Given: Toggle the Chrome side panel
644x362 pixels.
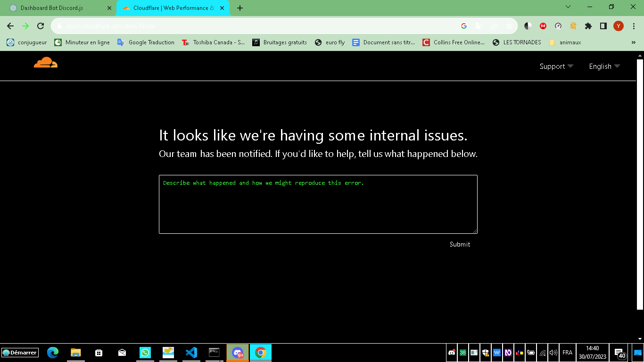Looking at the screenshot, I should (x=603, y=26).
